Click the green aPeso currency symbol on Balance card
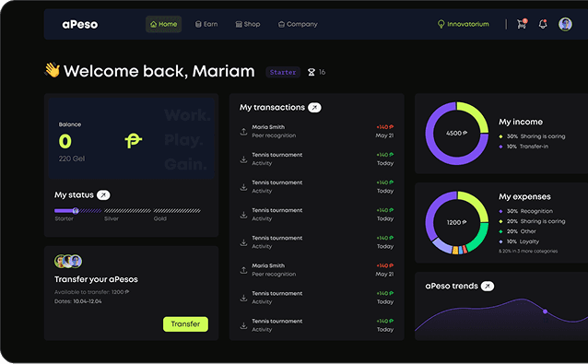This screenshot has width=588, height=364. coord(133,141)
